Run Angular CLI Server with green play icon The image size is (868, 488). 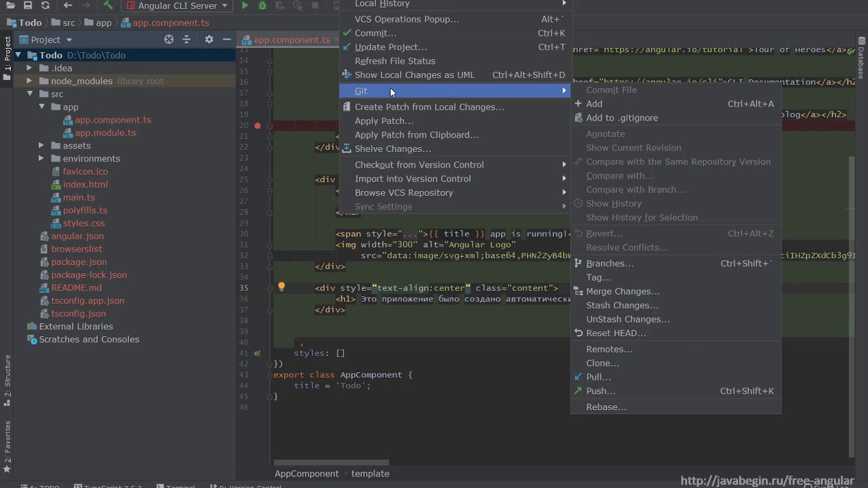pos(245,5)
